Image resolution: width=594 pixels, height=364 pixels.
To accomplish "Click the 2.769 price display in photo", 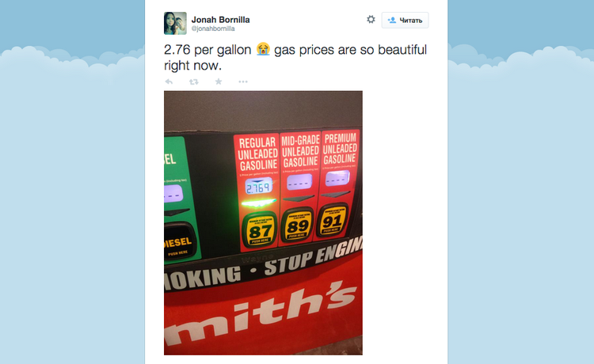I will coord(259,187).
